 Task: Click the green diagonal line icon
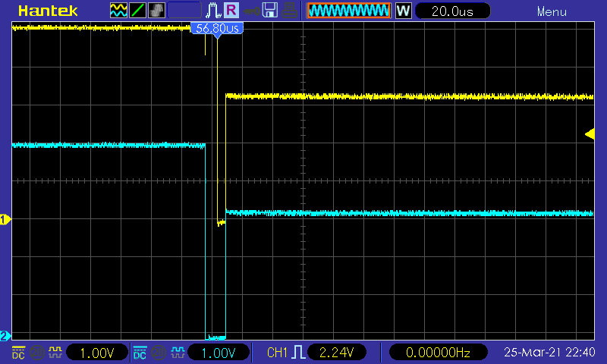pyautogui.click(x=137, y=11)
